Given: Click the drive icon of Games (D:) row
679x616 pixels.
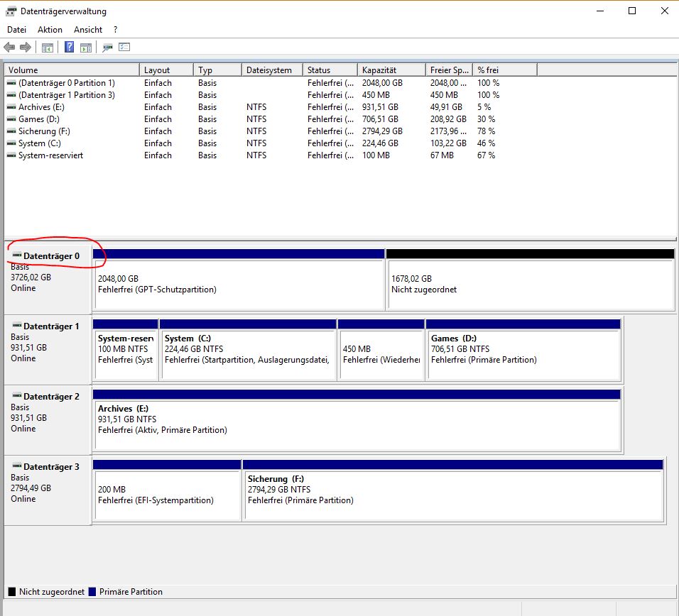Looking at the screenshot, I should tap(11, 119).
